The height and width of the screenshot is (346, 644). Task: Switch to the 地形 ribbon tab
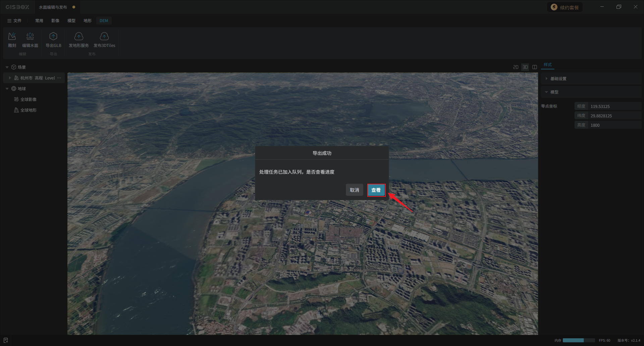[87, 21]
